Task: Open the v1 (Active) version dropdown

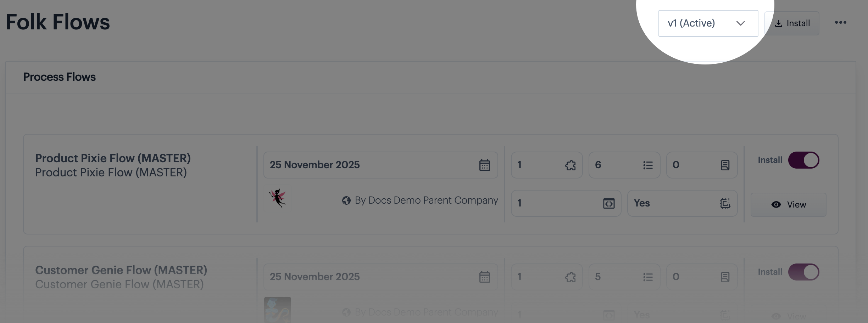Action: tap(708, 23)
